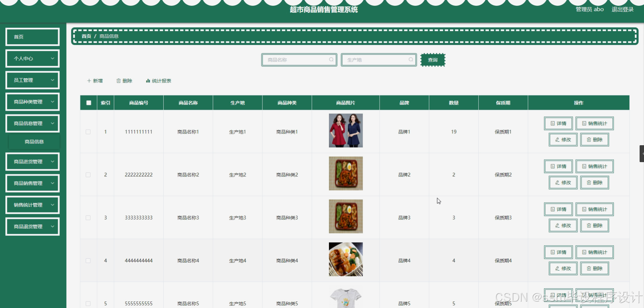
Task: Click 修改 edit for 商品名称3
Action: [563, 225]
